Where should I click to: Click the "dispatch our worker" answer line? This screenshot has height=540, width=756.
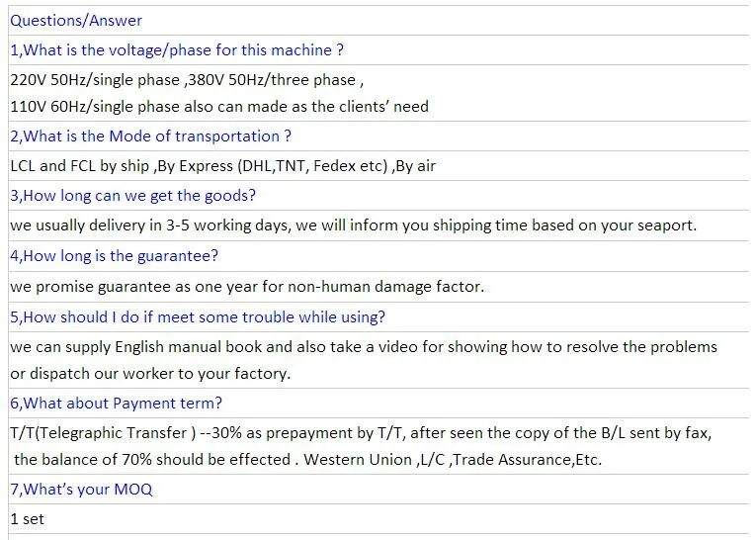pos(148,373)
